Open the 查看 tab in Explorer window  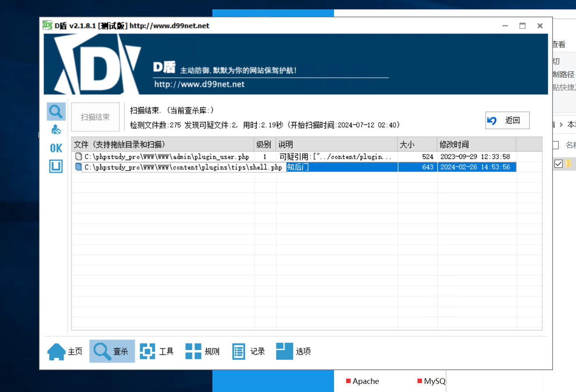559,45
